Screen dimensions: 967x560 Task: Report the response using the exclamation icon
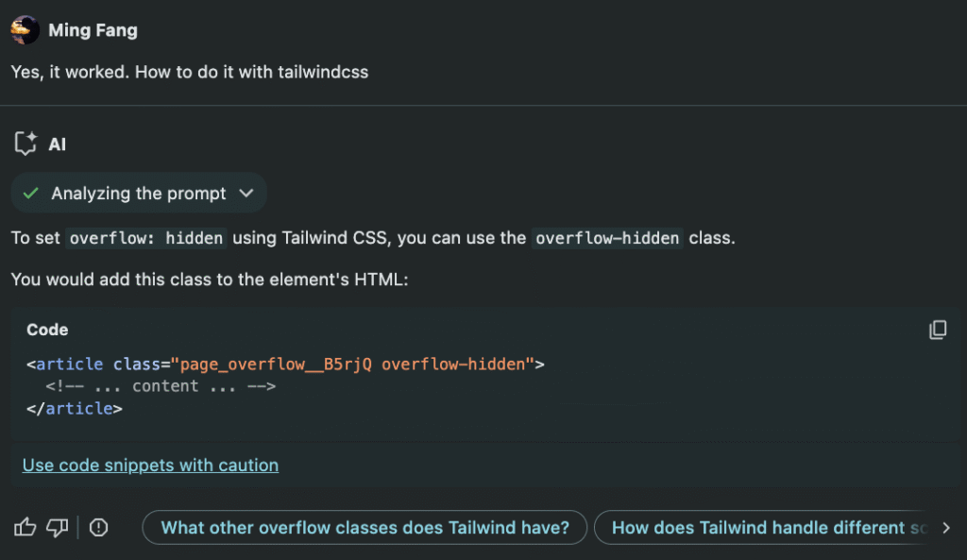pos(98,528)
